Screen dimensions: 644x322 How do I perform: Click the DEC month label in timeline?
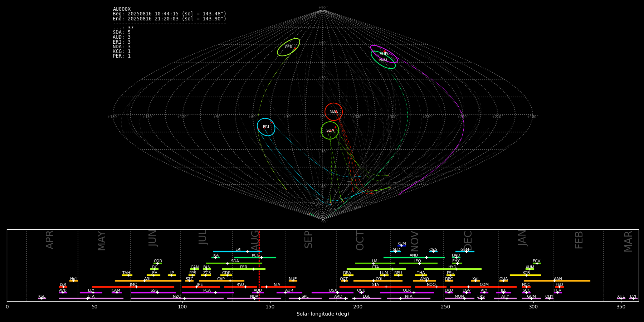(468, 240)
